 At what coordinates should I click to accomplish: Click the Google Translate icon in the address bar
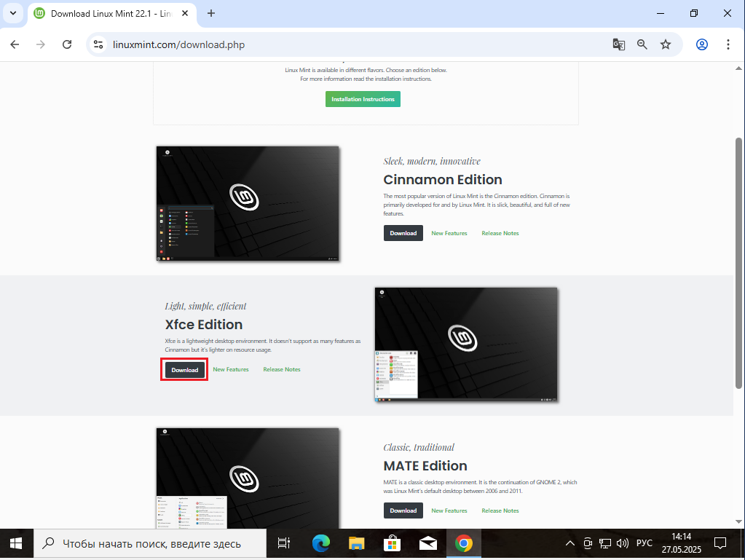click(x=618, y=44)
